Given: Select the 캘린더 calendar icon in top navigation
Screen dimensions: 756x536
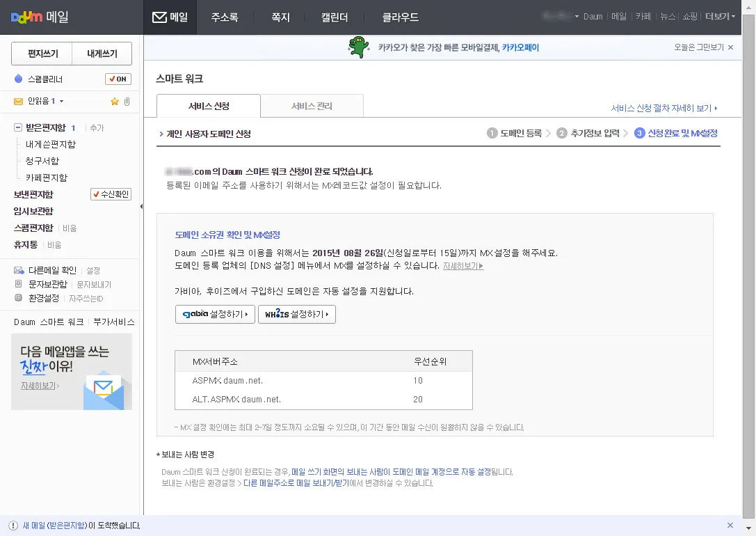Looking at the screenshot, I should point(335,17).
